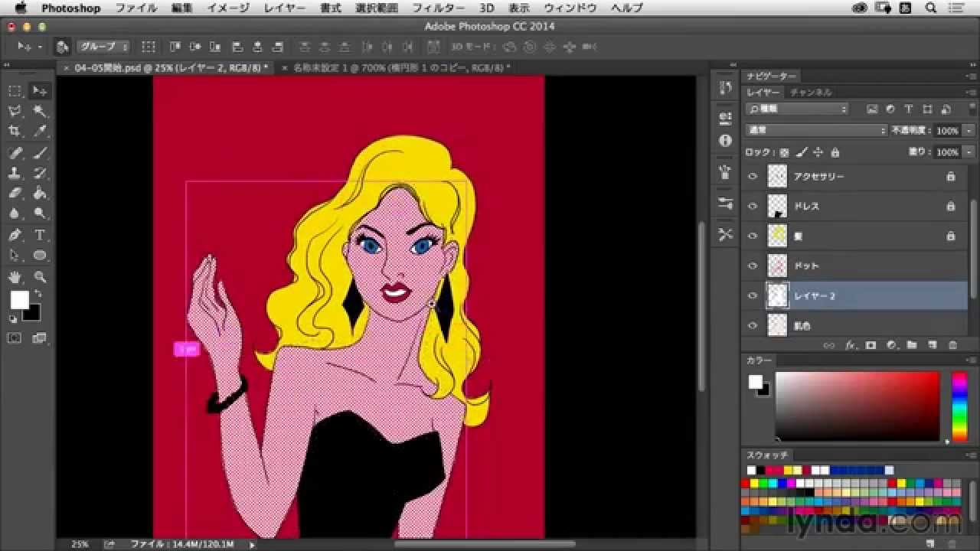Switch to the チャンネル tab
Viewport: 980px width, 551px height.
(x=811, y=92)
